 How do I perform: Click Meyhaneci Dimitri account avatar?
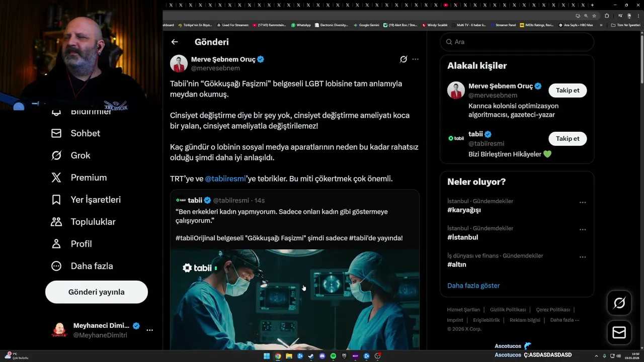[60, 330]
